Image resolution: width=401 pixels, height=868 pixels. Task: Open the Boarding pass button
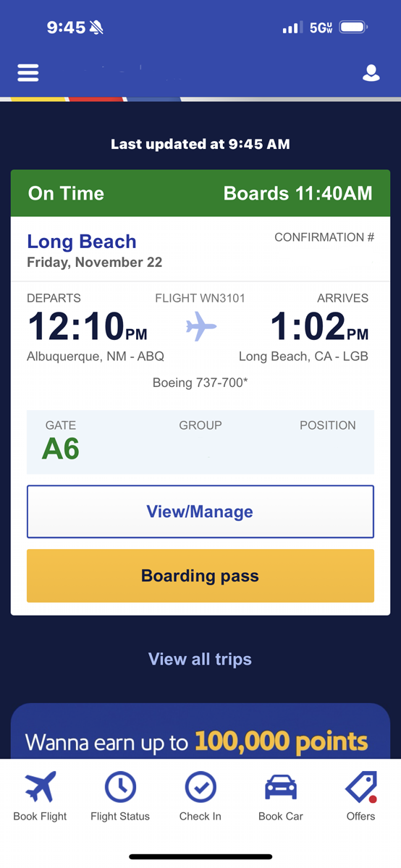200,576
